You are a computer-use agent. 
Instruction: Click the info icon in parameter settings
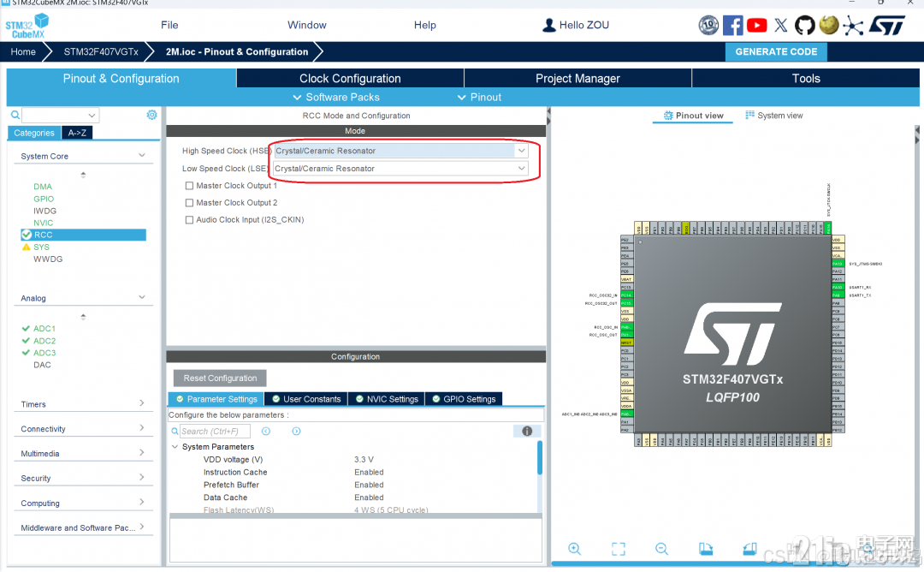click(x=527, y=431)
